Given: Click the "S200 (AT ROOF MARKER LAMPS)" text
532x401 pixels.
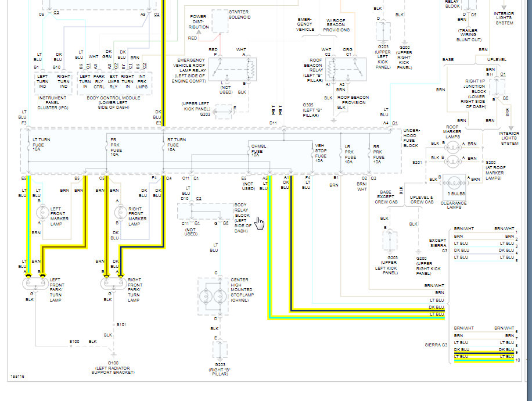Looking at the screenshot, I should click(495, 170).
